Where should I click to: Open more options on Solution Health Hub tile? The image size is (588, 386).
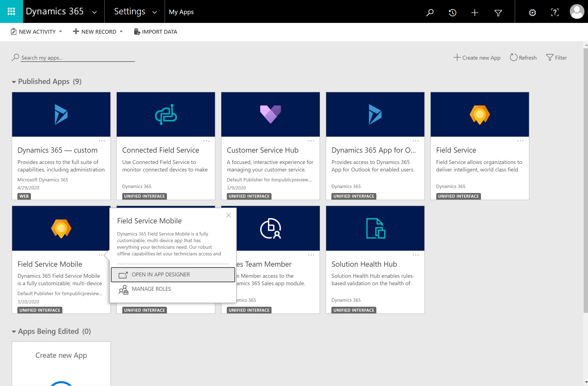(416, 255)
